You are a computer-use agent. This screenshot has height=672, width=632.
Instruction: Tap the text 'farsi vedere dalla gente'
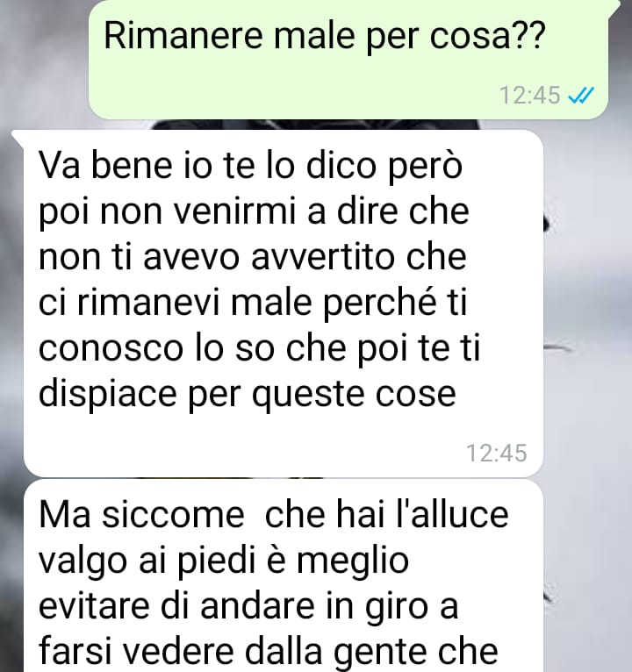tap(232, 652)
